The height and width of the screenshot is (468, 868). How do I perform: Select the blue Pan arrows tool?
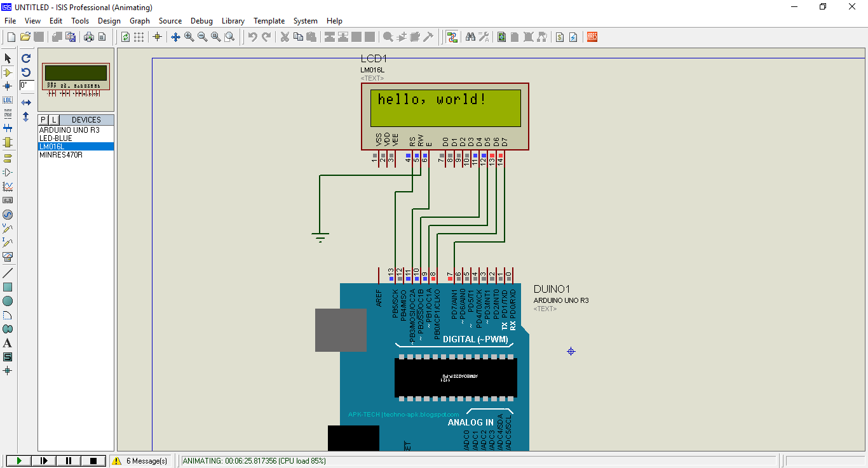176,37
